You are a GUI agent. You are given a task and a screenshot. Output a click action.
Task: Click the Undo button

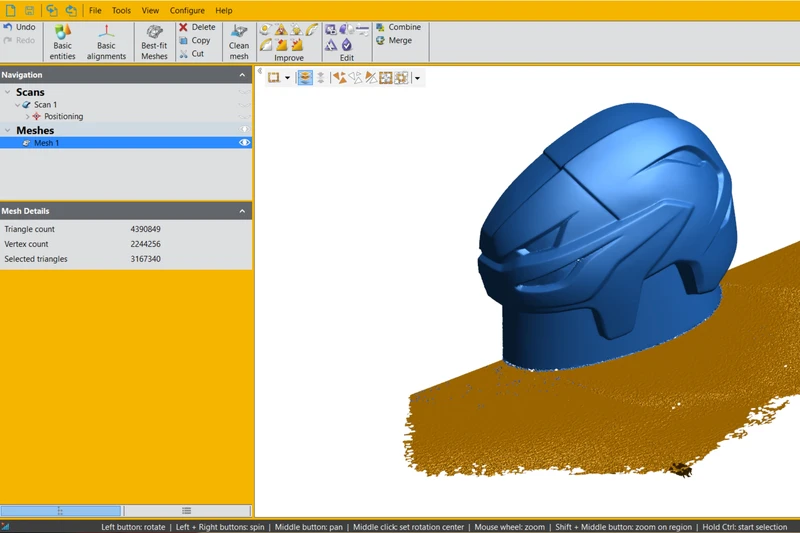click(19, 27)
